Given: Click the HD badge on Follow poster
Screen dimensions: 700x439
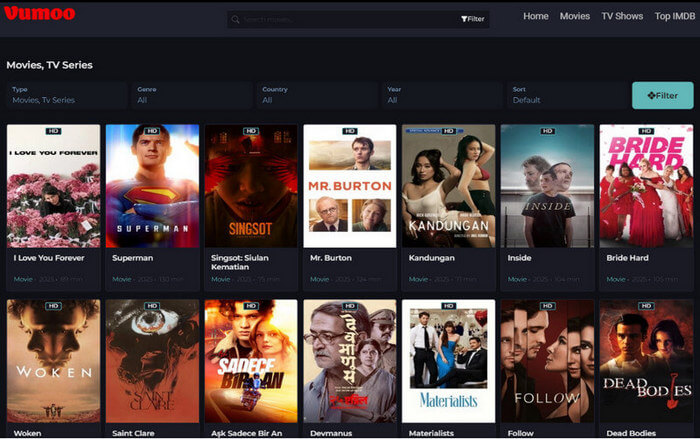Looking at the screenshot, I should pyautogui.click(x=547, y=306).
